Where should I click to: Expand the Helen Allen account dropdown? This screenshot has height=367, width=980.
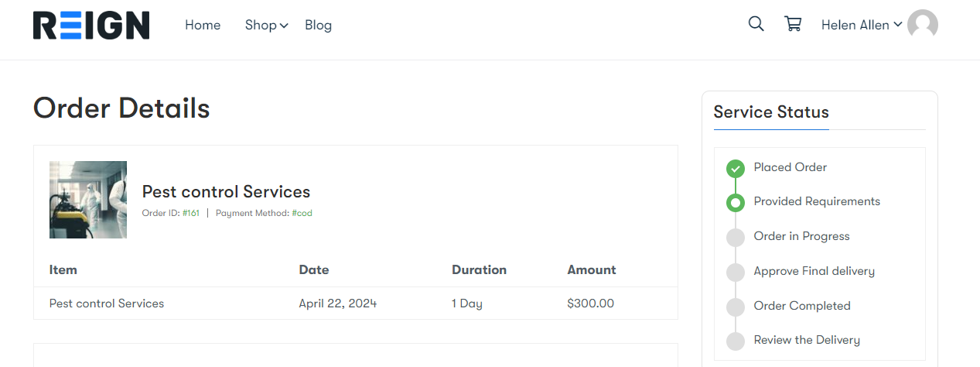click(x=862, y=25)
